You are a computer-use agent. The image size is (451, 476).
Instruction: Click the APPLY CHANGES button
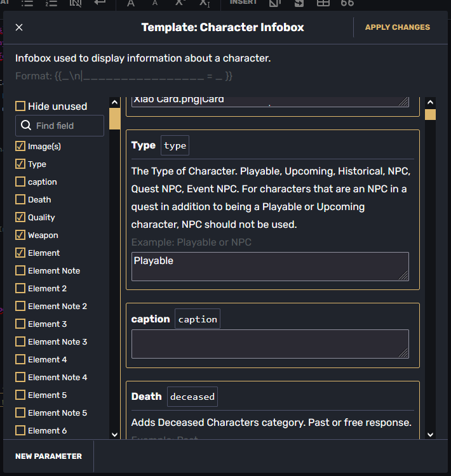click(x=398, y=27)
